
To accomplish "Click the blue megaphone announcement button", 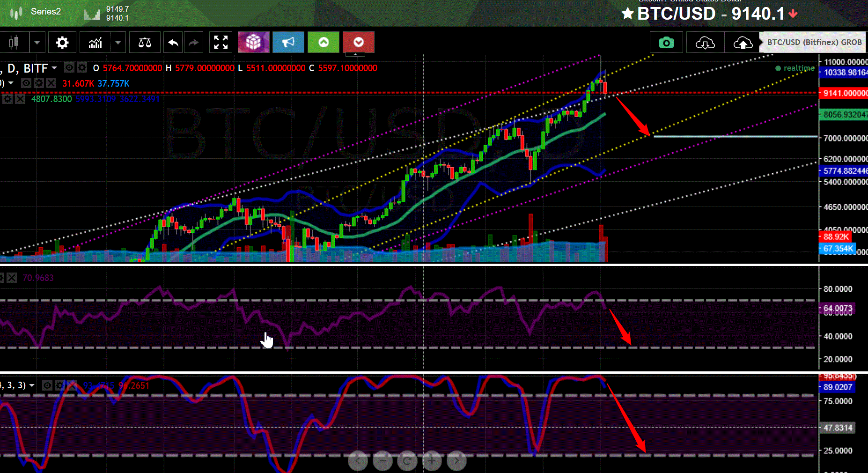I will [x=288, y=43].
